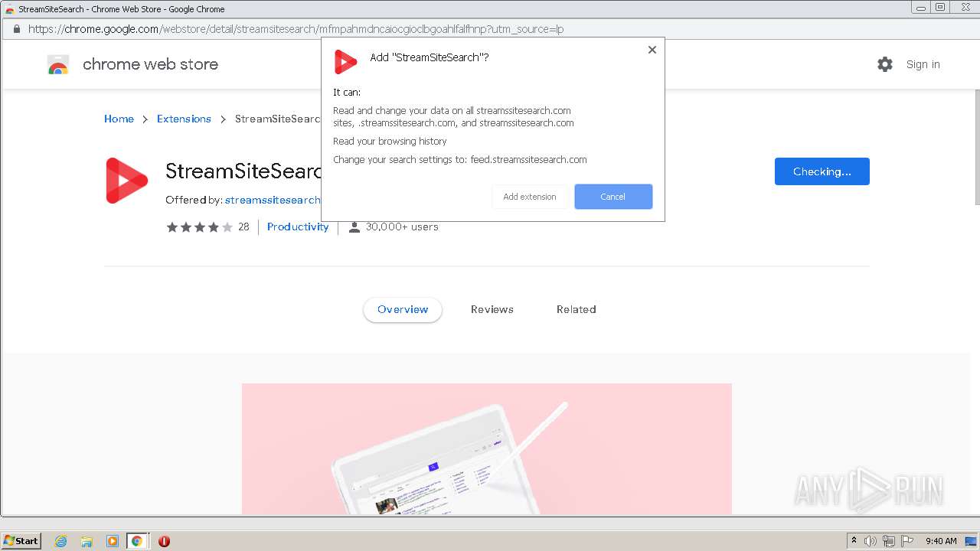Click the 28 ratings count
Screen dimensions: 980x551
(243, 227)
